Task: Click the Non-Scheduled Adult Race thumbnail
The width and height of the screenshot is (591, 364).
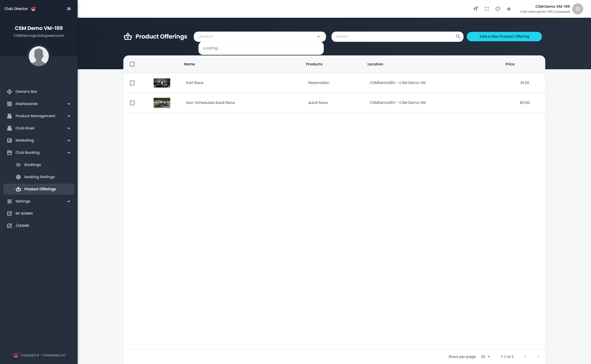Action: pyautogui.click(x=162, y=103)
